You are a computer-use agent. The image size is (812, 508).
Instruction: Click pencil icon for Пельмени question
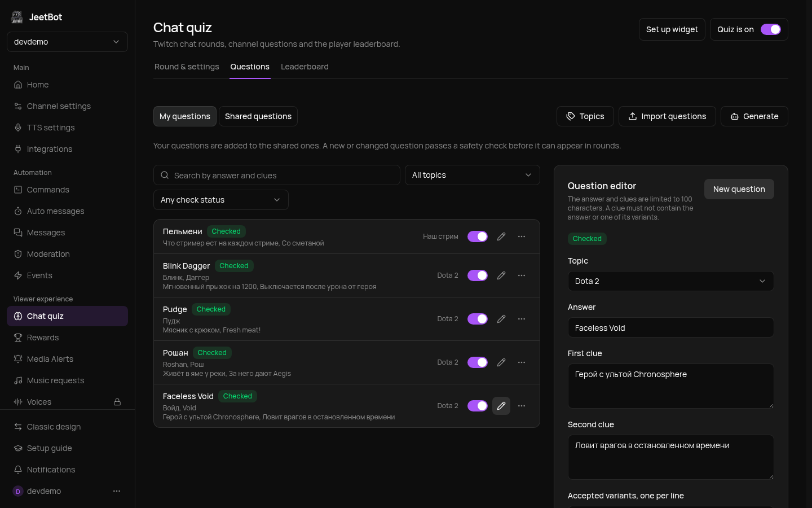point(501,237)
